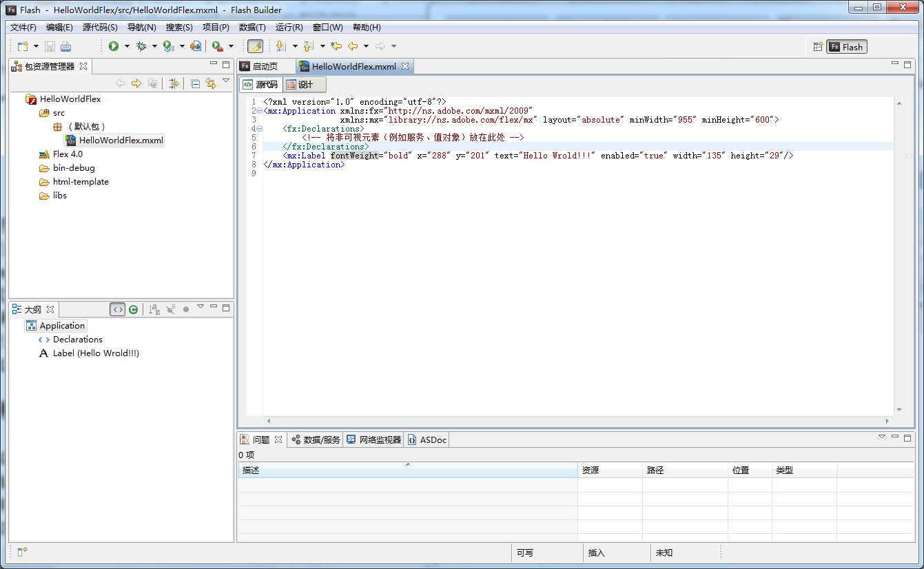Open the back navigation history dropdown
The image size is (924, 569).
366,46
